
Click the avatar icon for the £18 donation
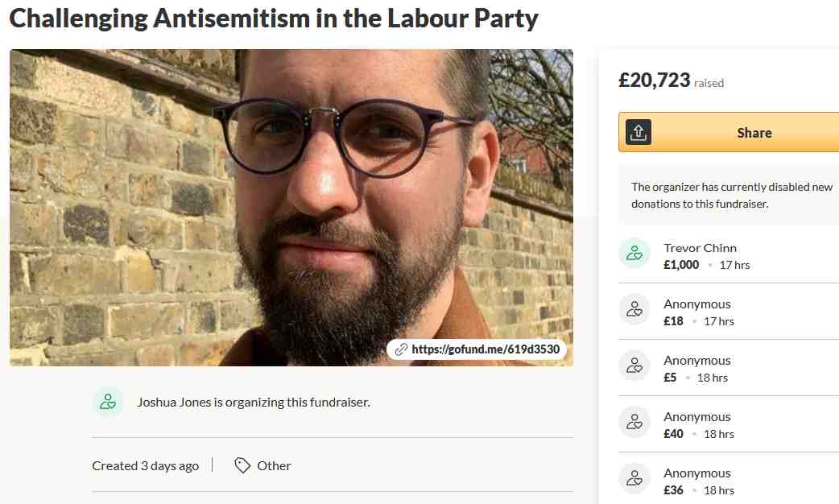click(x=634, y=310)
